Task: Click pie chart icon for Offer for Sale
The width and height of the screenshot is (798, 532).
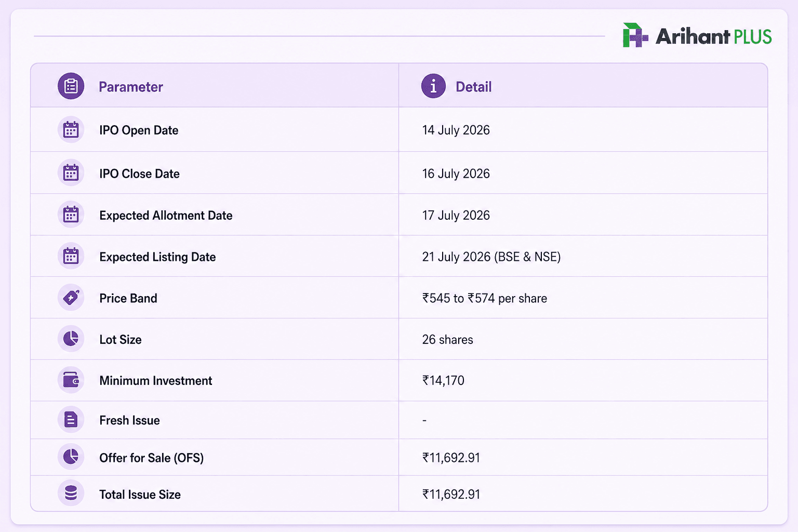Action: pyautogui.click(x=71, y=457)
